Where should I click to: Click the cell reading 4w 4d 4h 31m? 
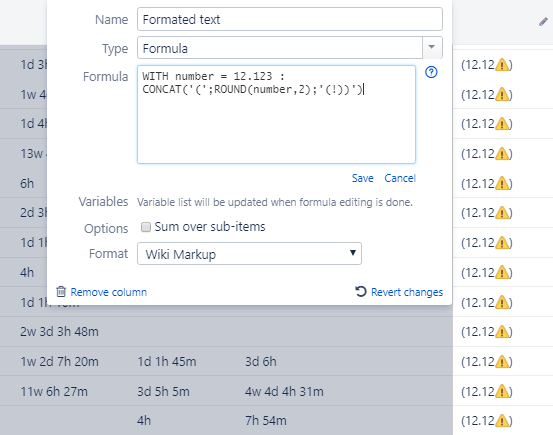284,392
